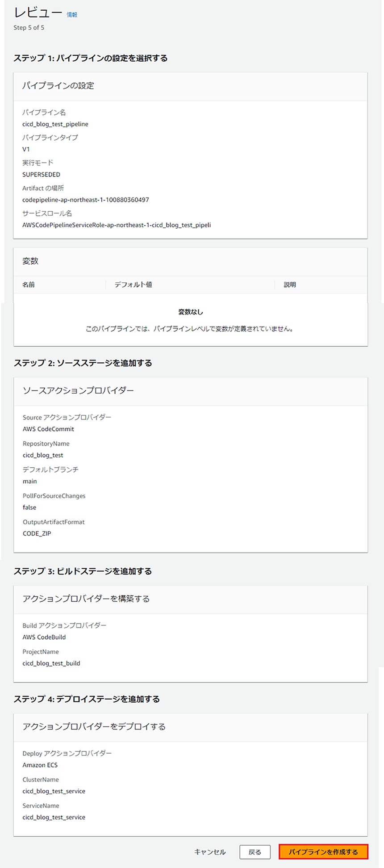Click the 戻る button
Screen dimensions: 384x868
point(255,852)
